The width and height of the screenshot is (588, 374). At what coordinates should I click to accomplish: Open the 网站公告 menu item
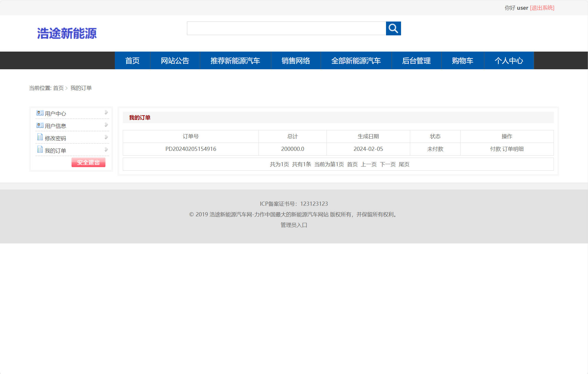[x=175, y=60]
